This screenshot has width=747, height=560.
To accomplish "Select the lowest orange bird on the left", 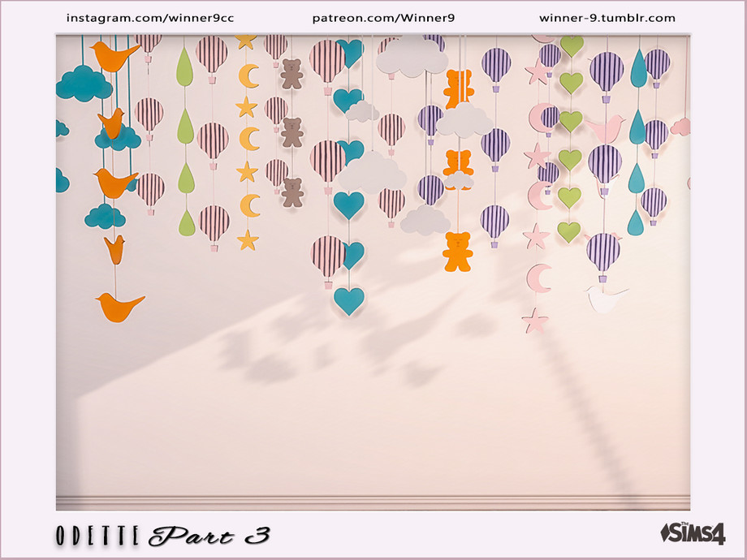I will [x=119, y=305].
